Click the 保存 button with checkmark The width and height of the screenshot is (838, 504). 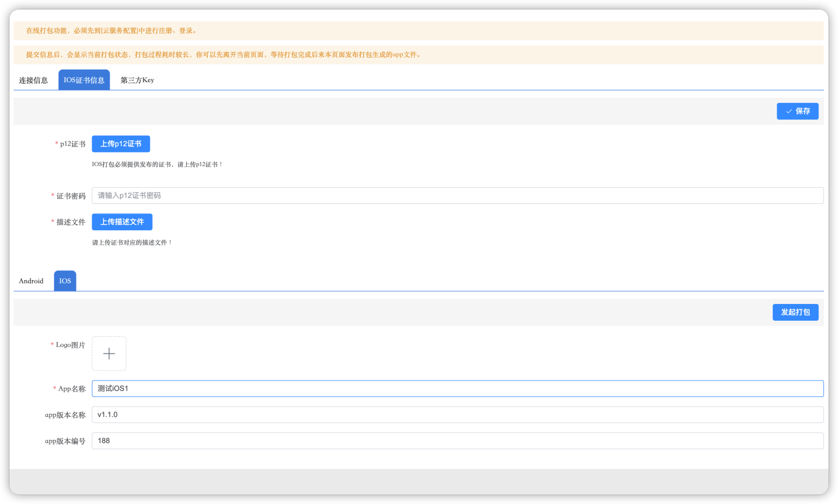click(797, 111)
